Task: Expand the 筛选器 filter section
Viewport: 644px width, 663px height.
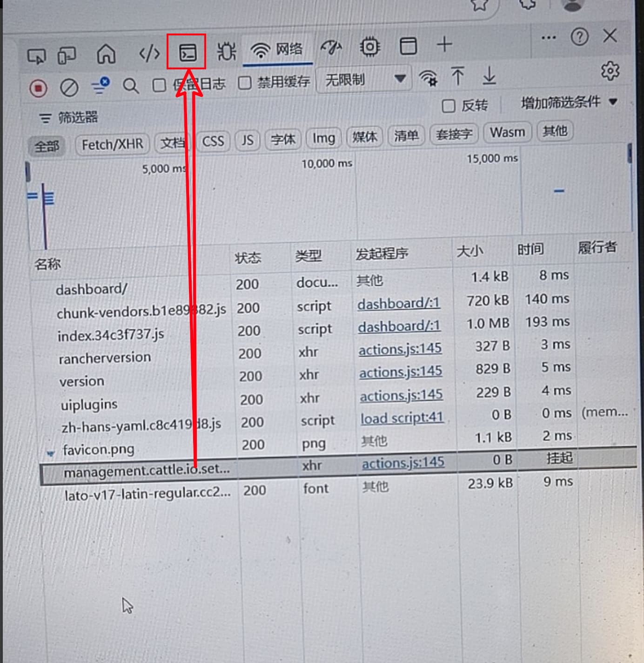Action: point(69,117)
